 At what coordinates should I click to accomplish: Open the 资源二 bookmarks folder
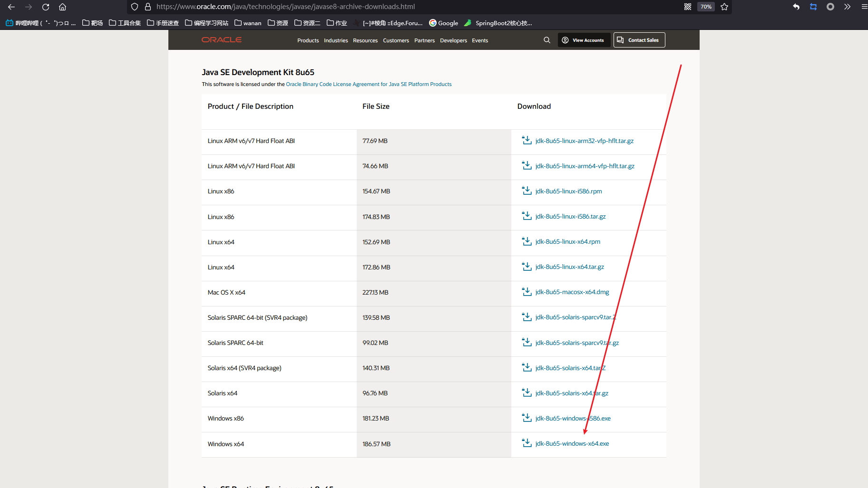[x=307, y=23]
